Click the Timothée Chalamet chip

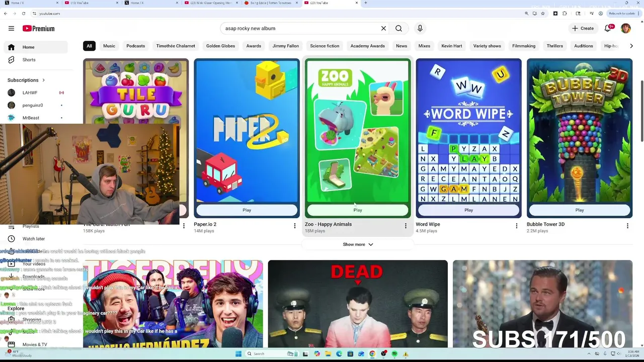[x=176, y=46]
